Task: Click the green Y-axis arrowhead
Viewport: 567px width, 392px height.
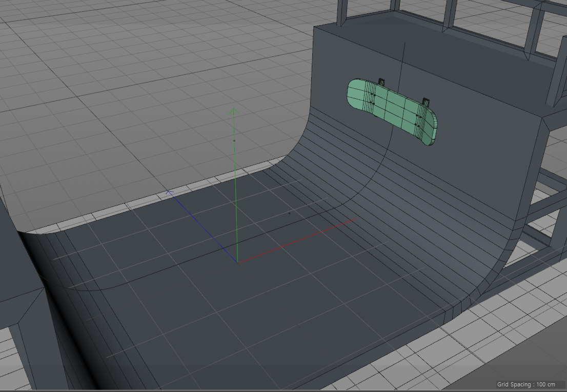Action: pyautogui.click(x=234, y=110)
